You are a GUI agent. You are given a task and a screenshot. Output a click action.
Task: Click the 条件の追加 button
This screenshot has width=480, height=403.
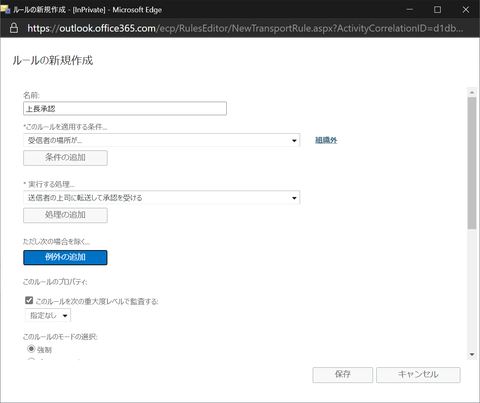(x=65, y=158)
